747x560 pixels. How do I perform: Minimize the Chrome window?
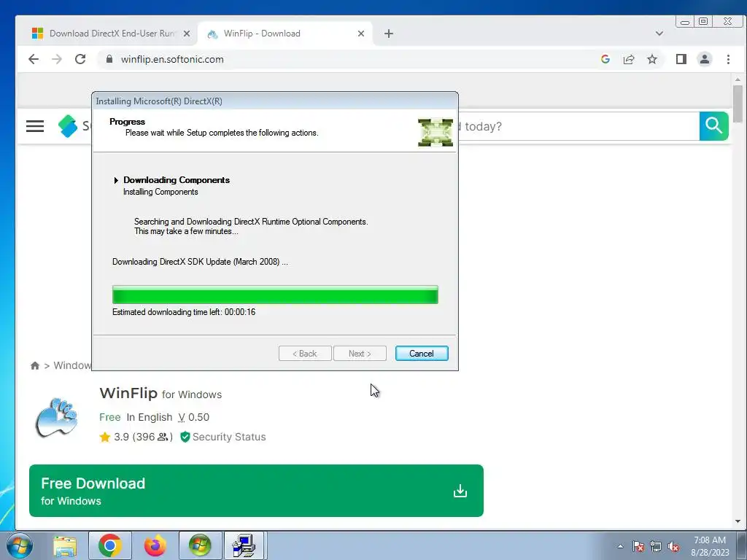[x=685, y=21]
